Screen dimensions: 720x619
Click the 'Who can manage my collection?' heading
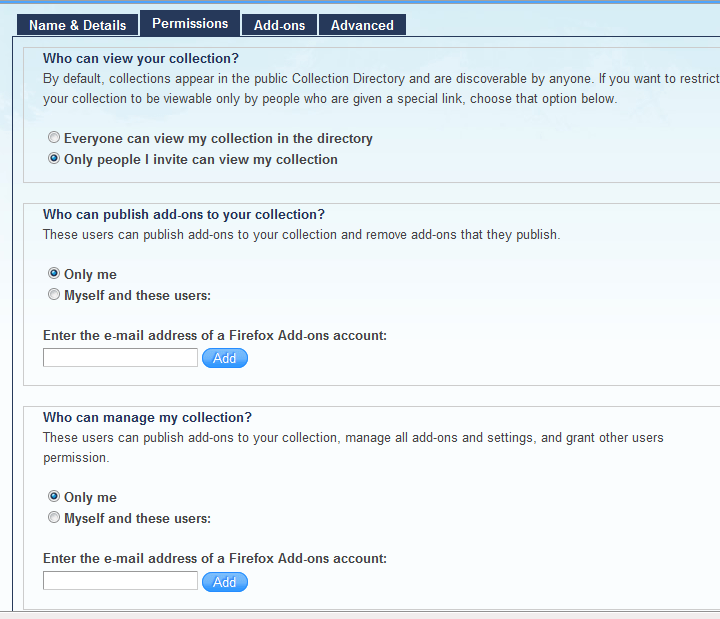click(147, 418)
